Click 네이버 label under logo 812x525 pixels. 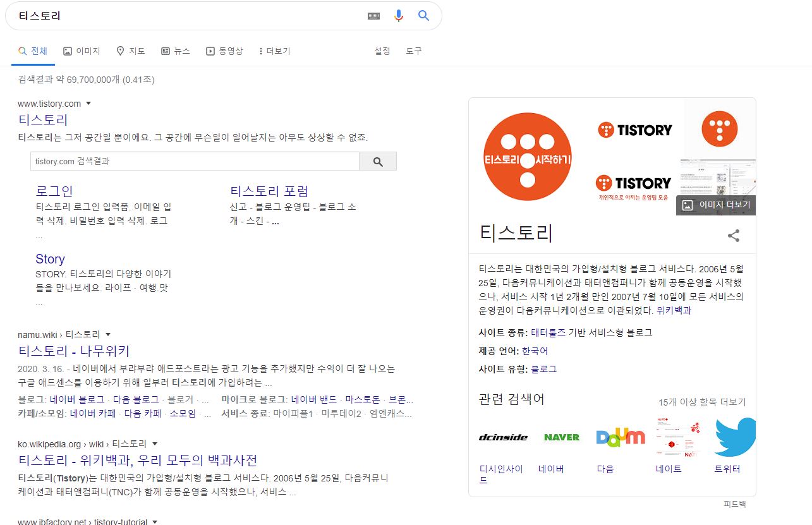(x=551, y=469)
